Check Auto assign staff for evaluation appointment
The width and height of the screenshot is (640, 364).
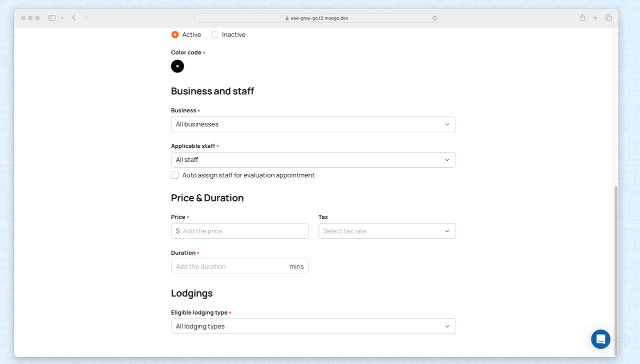[175, 175]
